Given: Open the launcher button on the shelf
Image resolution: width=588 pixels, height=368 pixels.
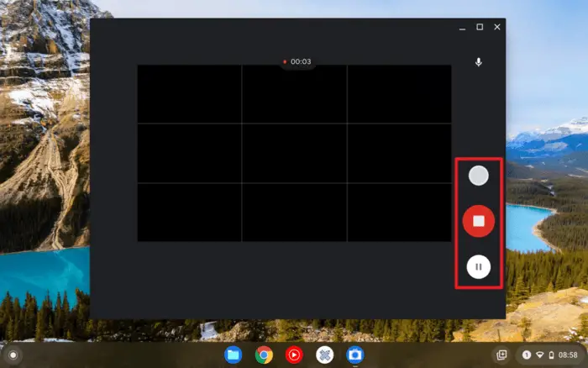Looking at the screenshot, I should coord(13,355).
